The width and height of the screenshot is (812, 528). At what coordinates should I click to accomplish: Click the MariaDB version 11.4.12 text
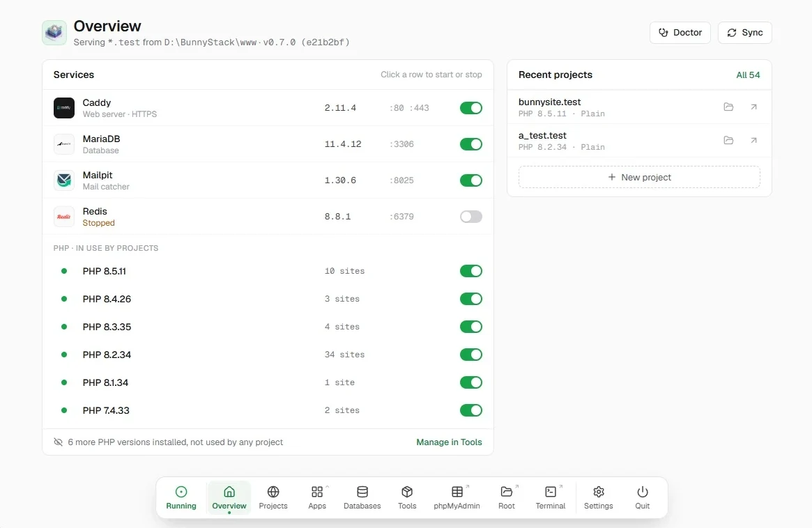tap(343, 144)
